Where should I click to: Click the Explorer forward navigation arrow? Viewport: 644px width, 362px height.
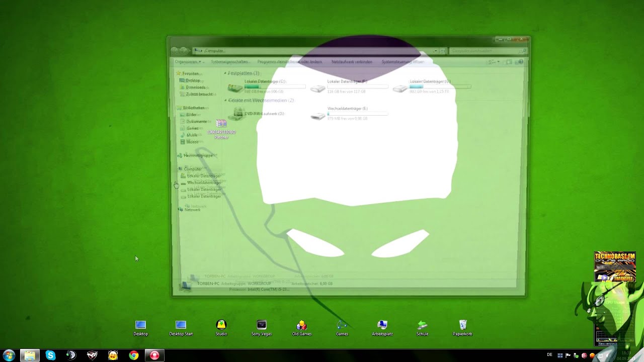pos(184,51)
